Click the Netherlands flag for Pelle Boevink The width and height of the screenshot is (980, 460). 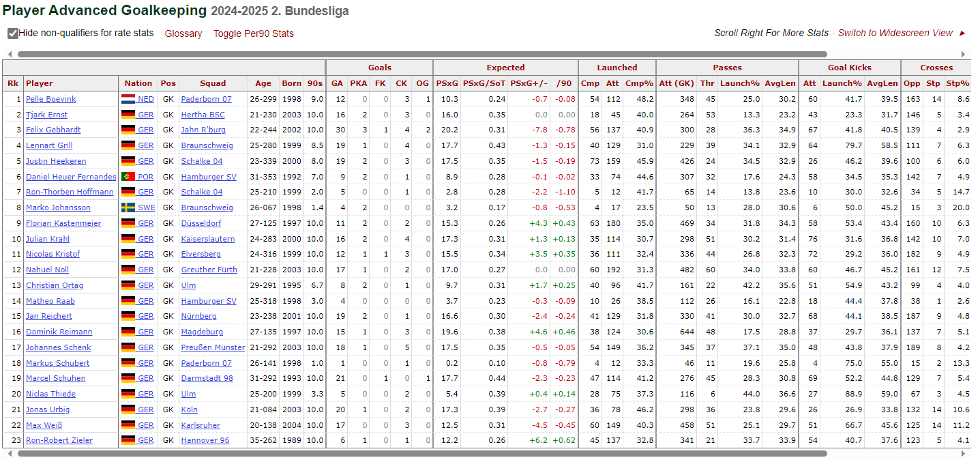[x=128, y=99]
